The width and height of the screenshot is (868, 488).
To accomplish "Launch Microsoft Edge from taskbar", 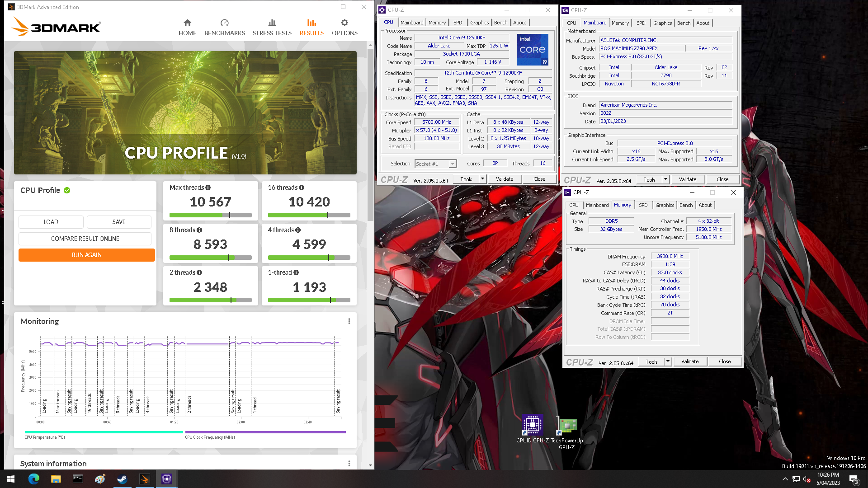I will coord(34,479).
